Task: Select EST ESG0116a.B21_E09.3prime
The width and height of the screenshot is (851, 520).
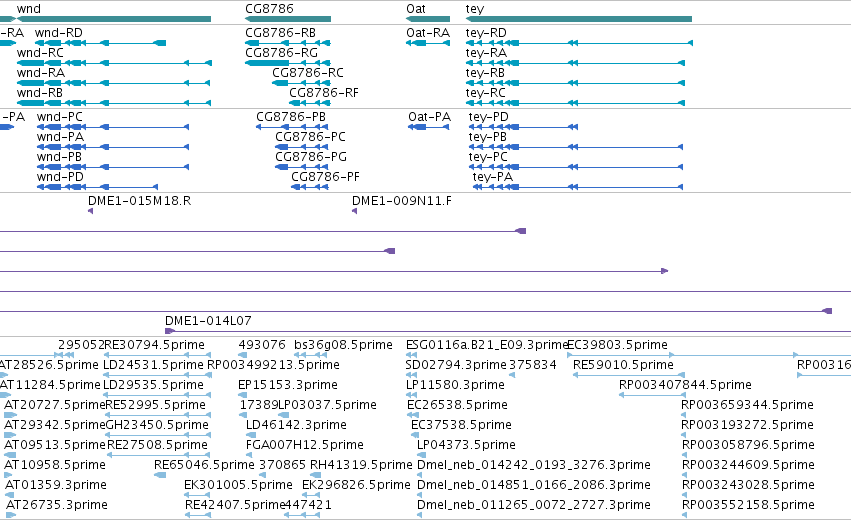Action: (x=487, y=345)
